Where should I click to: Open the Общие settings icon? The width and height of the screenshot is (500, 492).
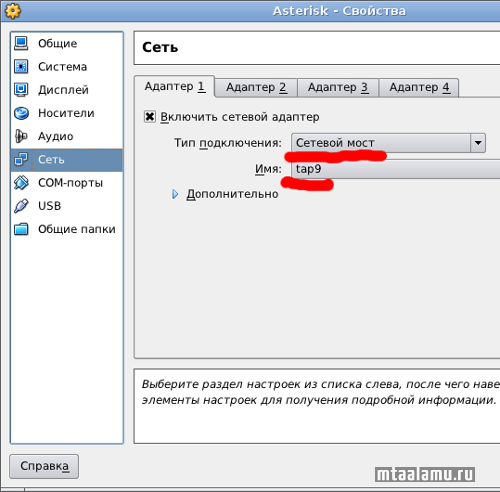pyautogui.click(x=21, y=43)
